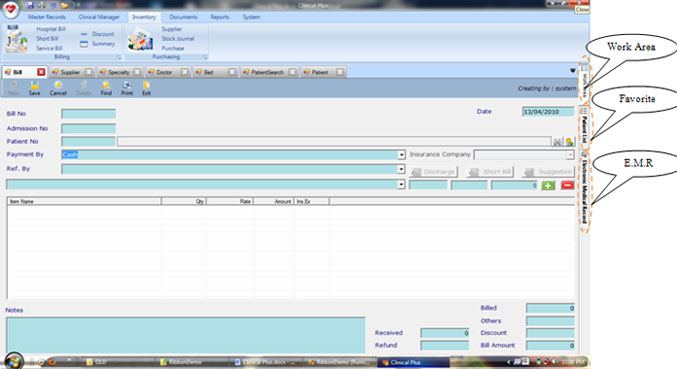Expand the Purchasing group dialog launcher
The width and height of the screenshot is (677, 369).
coord(206,57)
